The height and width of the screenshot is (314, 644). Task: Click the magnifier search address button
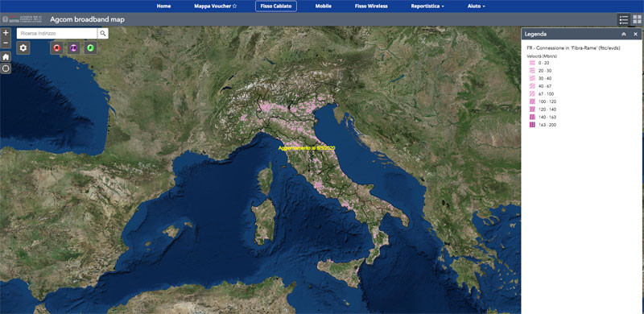pyautogui.click(x=103, y=33)
